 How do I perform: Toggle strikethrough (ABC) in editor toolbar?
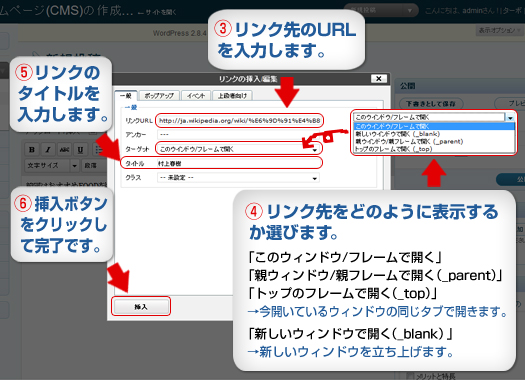click(x=64, y=150)
